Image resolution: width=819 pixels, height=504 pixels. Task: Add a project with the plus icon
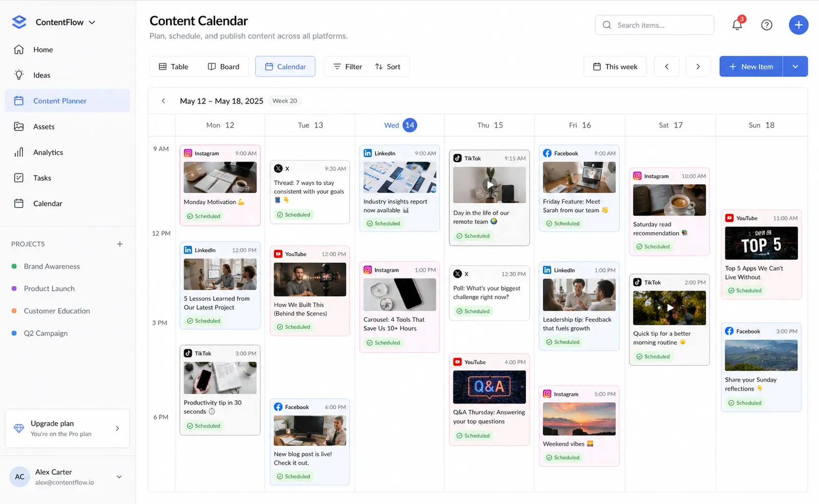(x=120, y=244)
